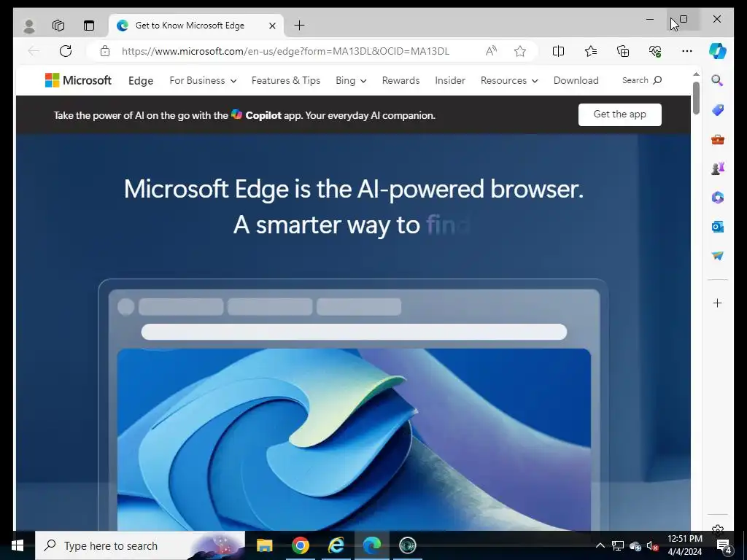Click the network tray icon
Screen dimensions: 747x560
pyautogui.click(x=618, y=545)
